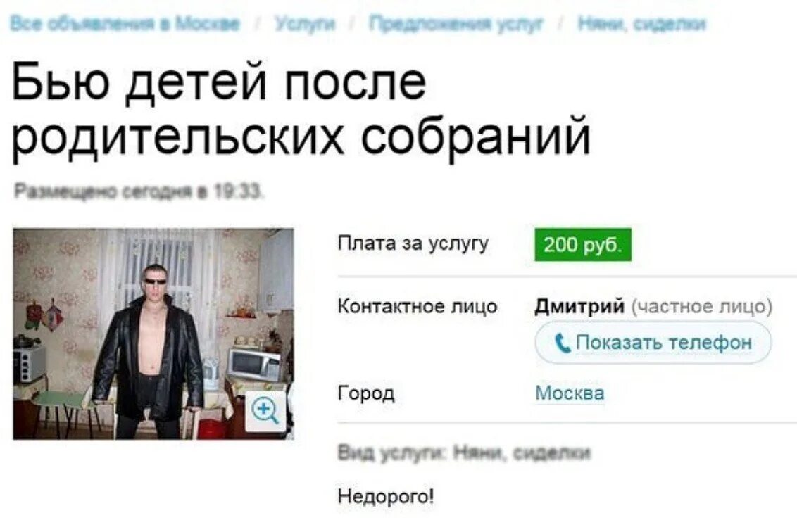Click the 'Размещено сегодня' posting date line
797x532 pixels.
click(x=139, y=191)
